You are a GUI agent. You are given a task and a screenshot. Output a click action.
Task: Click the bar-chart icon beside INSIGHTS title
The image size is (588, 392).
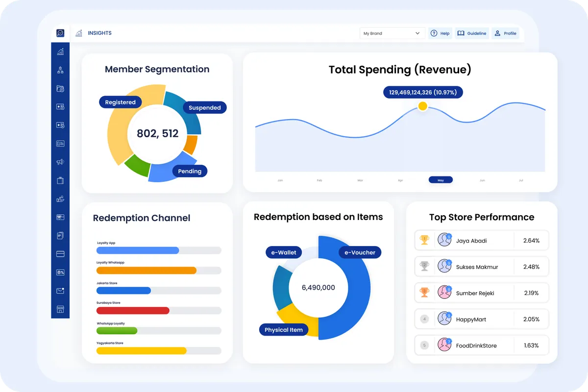coord(79,33)
